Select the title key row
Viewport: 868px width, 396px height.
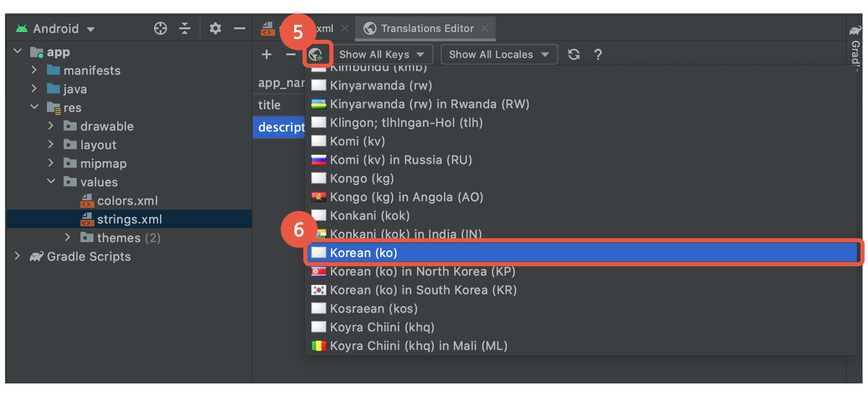point(279,105)
